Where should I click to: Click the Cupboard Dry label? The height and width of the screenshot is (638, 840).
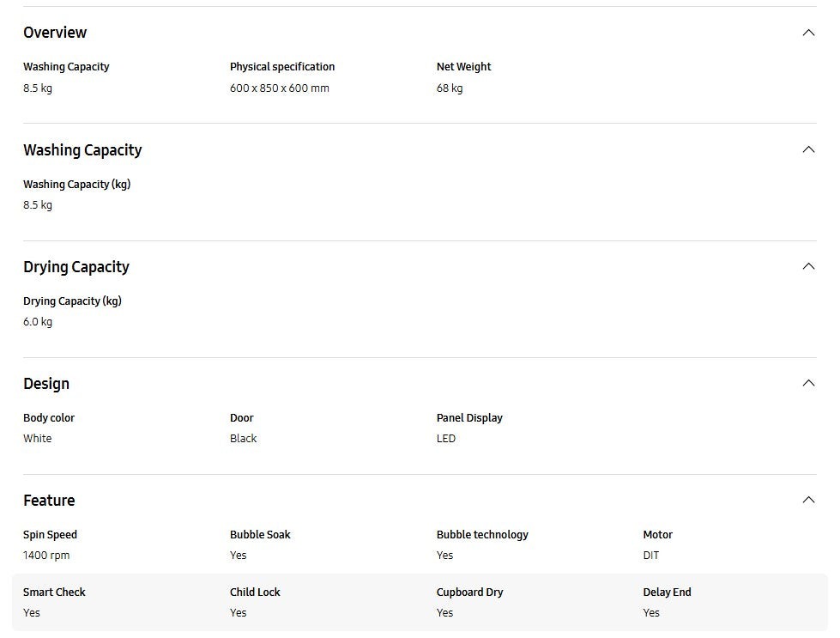469,592
